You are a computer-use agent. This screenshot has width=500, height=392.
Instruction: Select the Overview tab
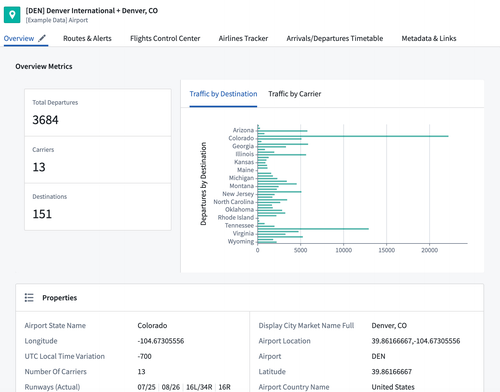click(19, 38)
